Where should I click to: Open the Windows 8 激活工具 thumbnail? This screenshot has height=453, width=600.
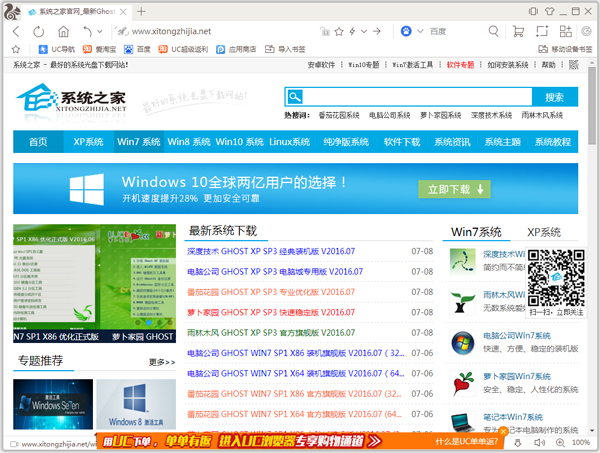tap(136, 404)
